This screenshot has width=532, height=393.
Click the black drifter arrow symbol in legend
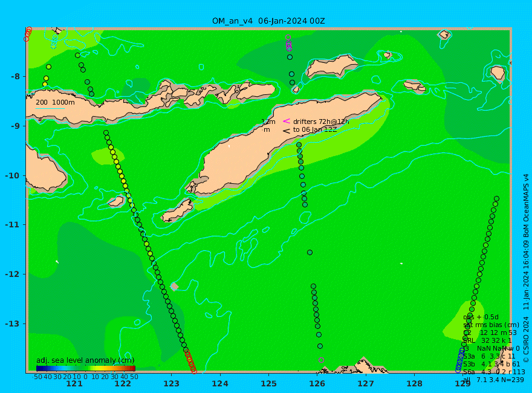(287, 131)
